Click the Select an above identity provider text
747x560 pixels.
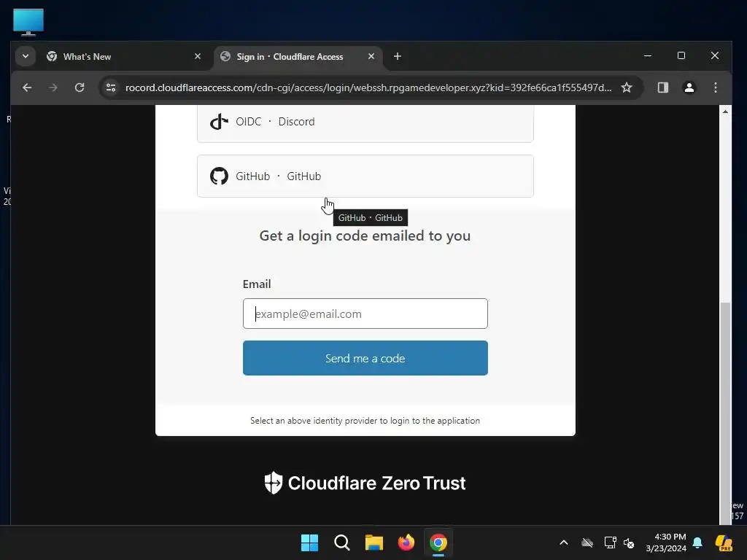[x=365, y=421]
